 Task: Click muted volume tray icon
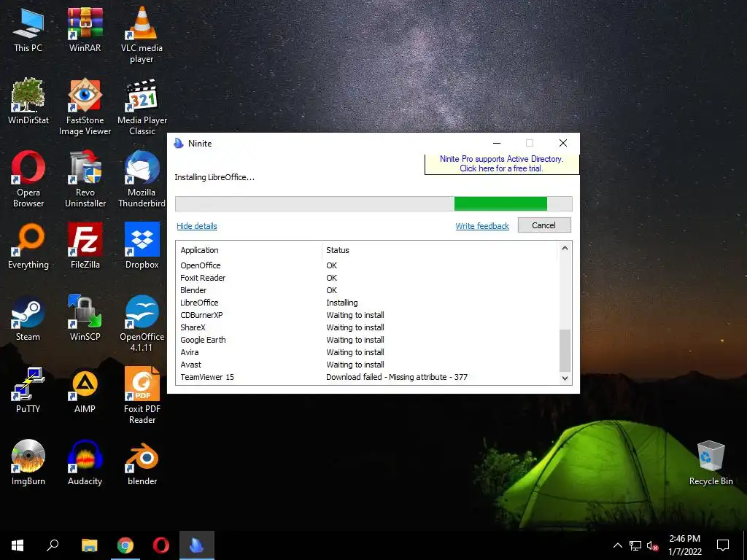[652, 545]
